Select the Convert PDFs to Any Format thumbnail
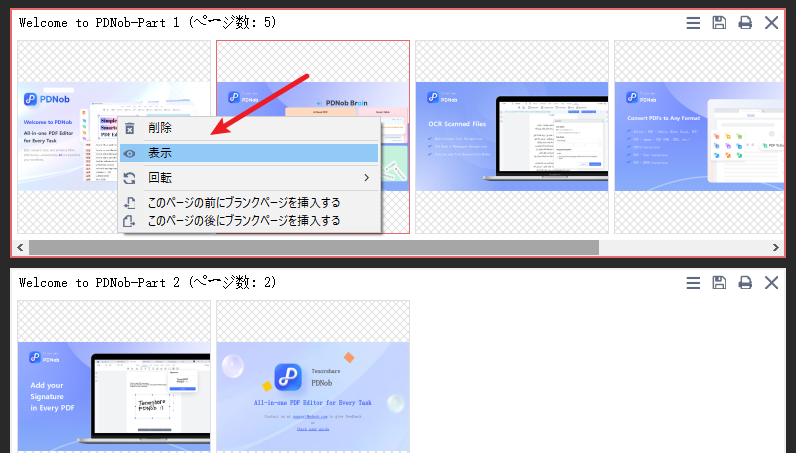This screenshot has width=796, height=453. pyautogui.click(x=699, y=137)
